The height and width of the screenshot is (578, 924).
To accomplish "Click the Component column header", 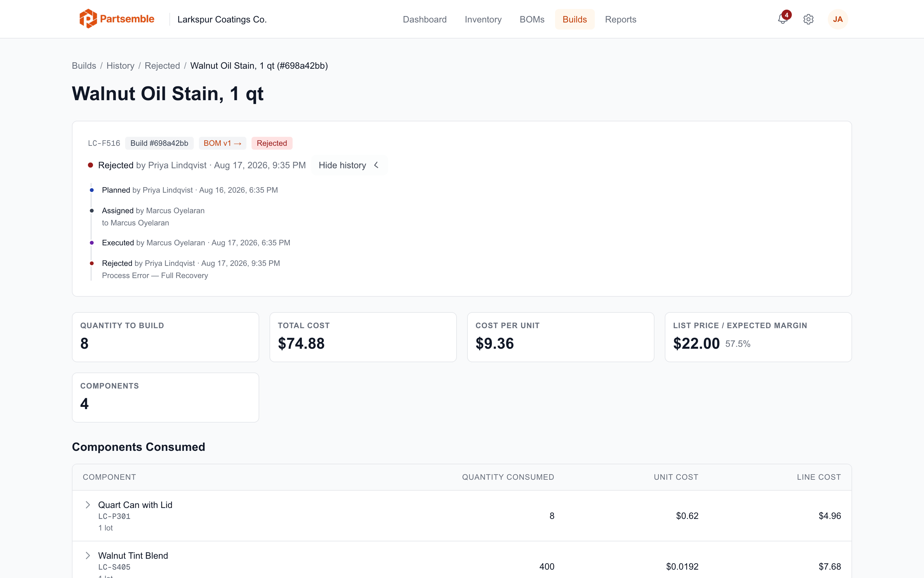I will coord(109,477).
